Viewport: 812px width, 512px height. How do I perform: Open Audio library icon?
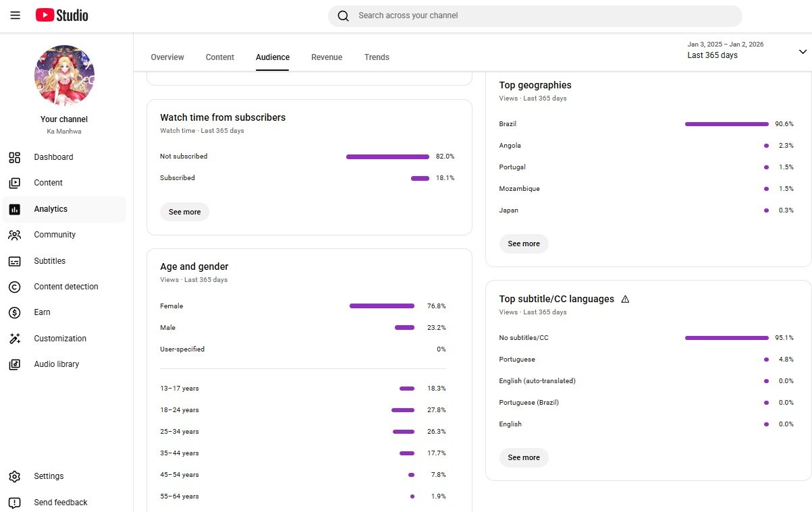pyautogui.click(x=15, y=364)
